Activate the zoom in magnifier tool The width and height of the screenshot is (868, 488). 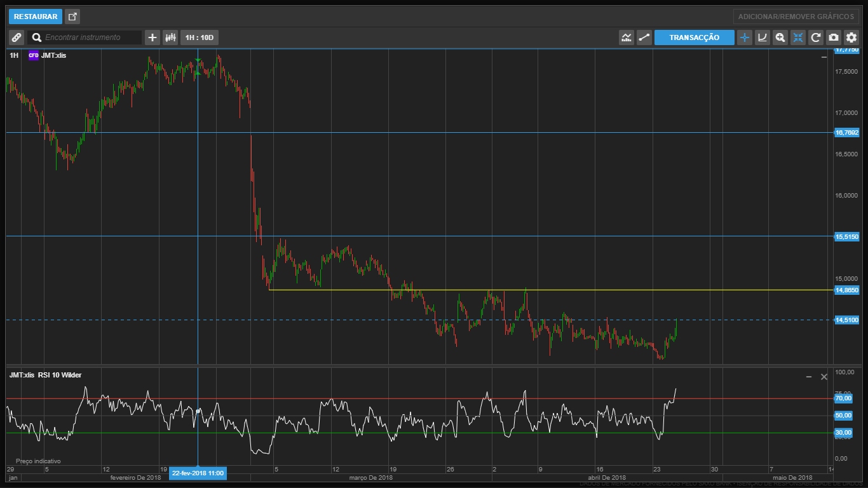[780, 37]
